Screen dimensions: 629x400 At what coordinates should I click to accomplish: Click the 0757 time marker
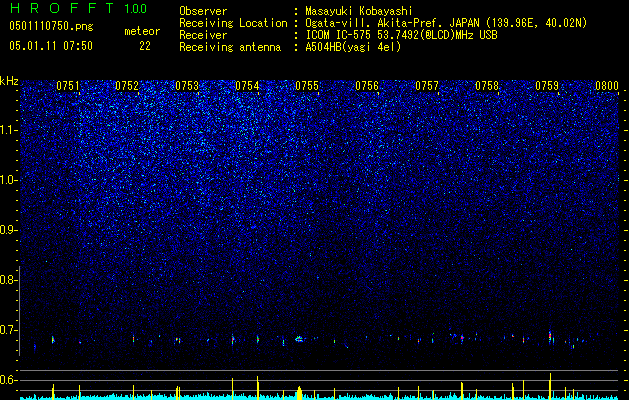point(427,86)
